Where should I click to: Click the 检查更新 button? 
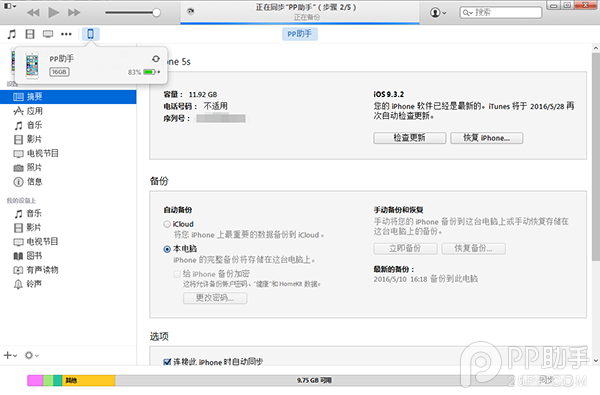point(409,138)
